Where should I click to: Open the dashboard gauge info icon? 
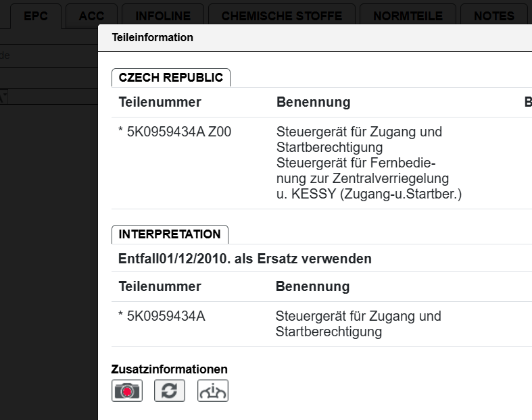click(x=213, y=390)
